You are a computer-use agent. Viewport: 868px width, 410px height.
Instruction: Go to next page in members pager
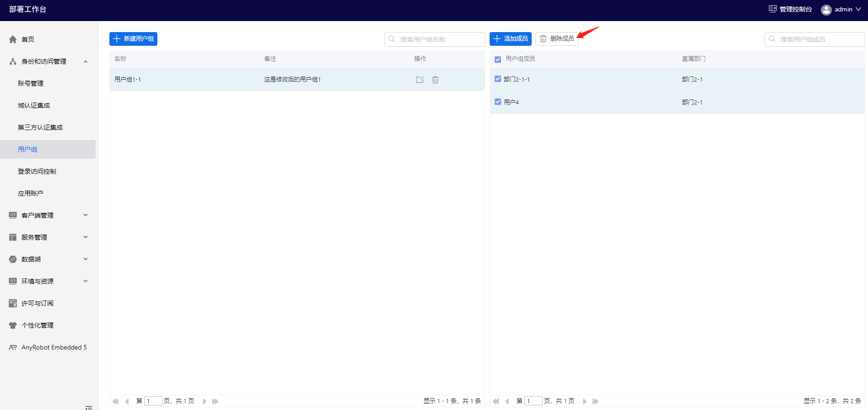click(x=585, y=401)
